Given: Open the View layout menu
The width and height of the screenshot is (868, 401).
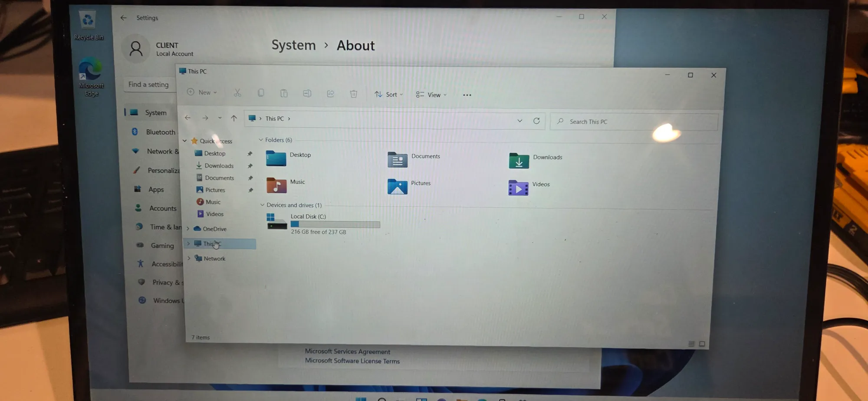Looking at the screenshot, I should [x=431, y=95].
